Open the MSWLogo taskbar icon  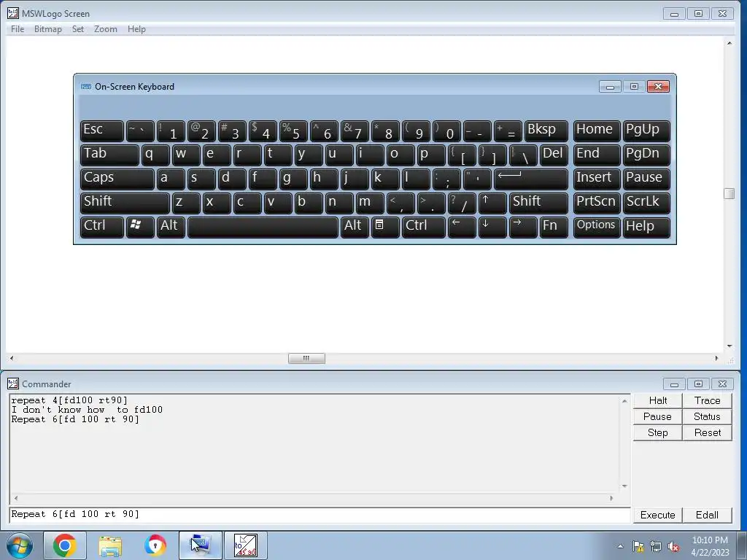(245, 545)
